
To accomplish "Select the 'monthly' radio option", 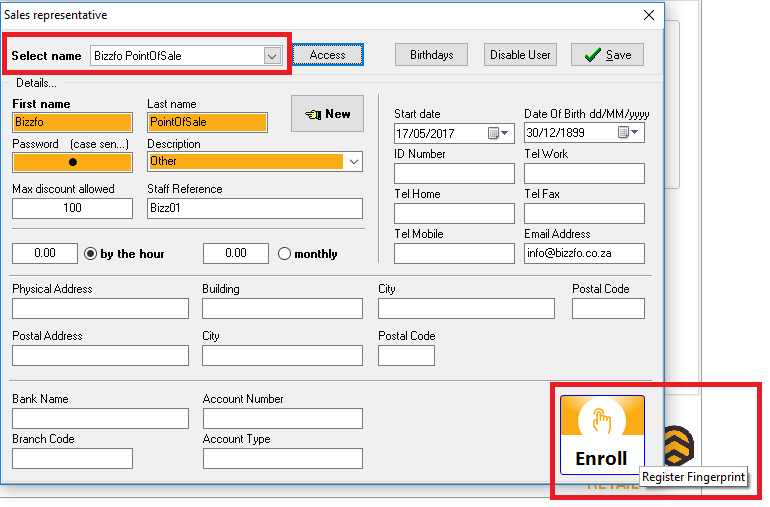I will 284,254.
